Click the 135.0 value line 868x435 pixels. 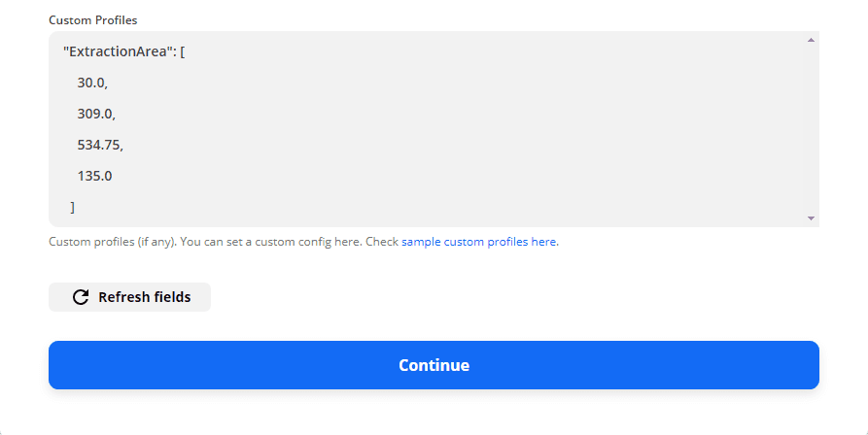point(94,176)
